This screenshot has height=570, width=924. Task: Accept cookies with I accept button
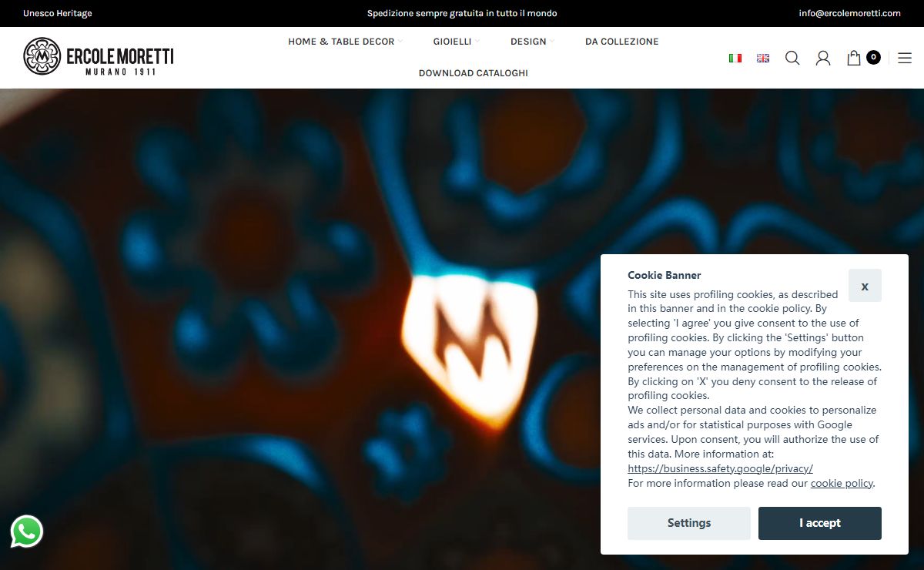(x=820, y=523)
